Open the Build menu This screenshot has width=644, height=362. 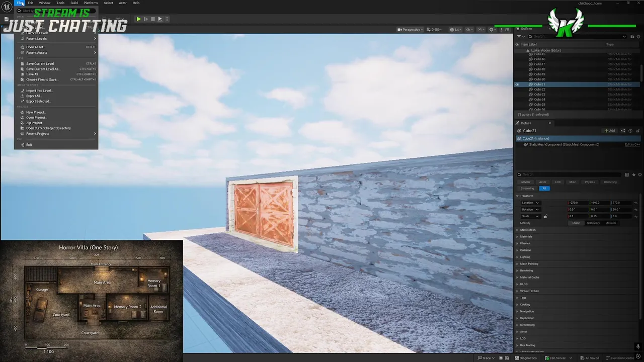coord(74,3)
